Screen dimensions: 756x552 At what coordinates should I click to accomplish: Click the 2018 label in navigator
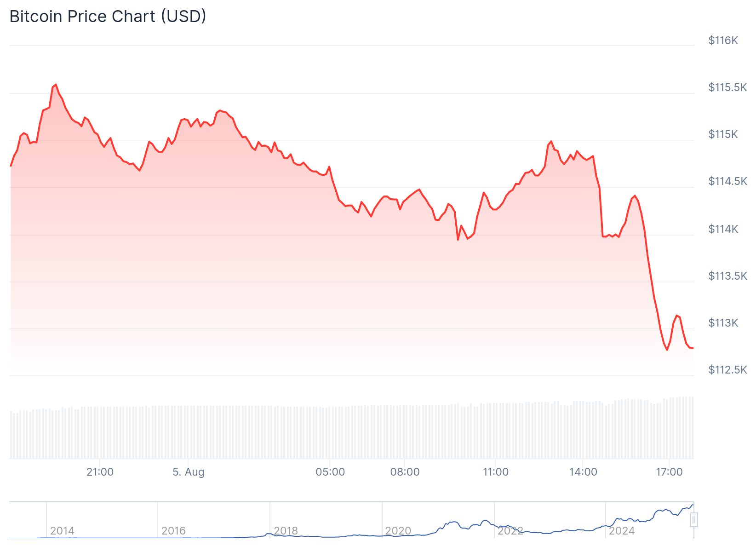pos(286,531)
